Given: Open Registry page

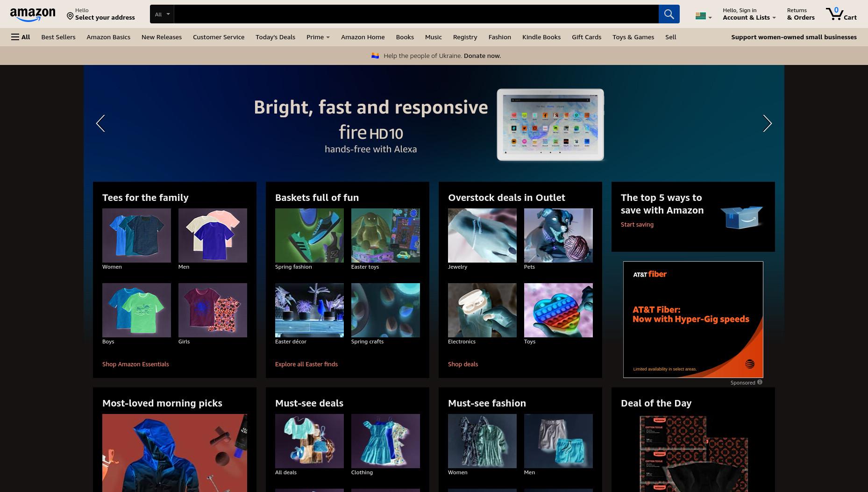Looking at the screenshot, I should click(465, 37).
